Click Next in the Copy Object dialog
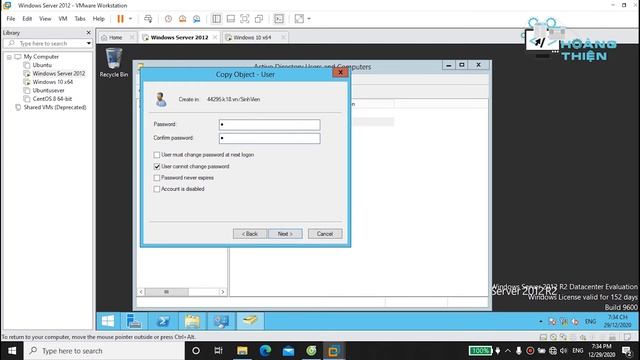Screen dimensions: 640x360 click(x=285, y=234)
